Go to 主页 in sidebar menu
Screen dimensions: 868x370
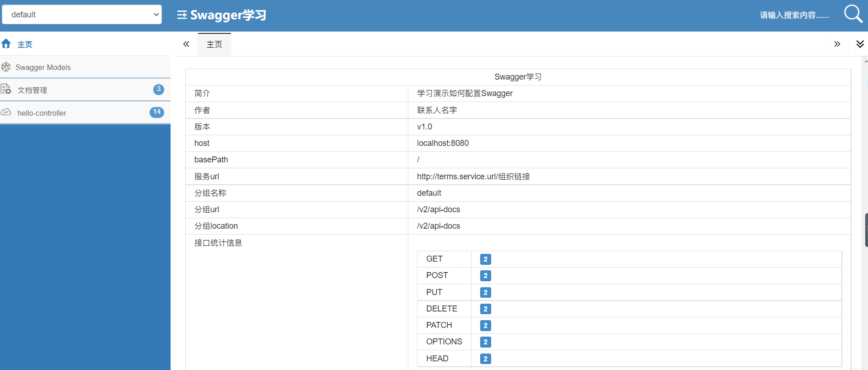tap(25, 44)
